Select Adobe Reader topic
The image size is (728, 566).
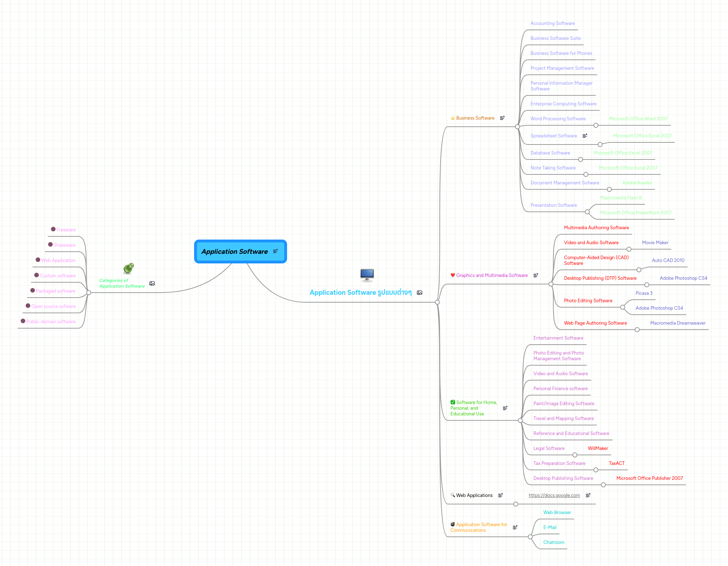(637, 183)
